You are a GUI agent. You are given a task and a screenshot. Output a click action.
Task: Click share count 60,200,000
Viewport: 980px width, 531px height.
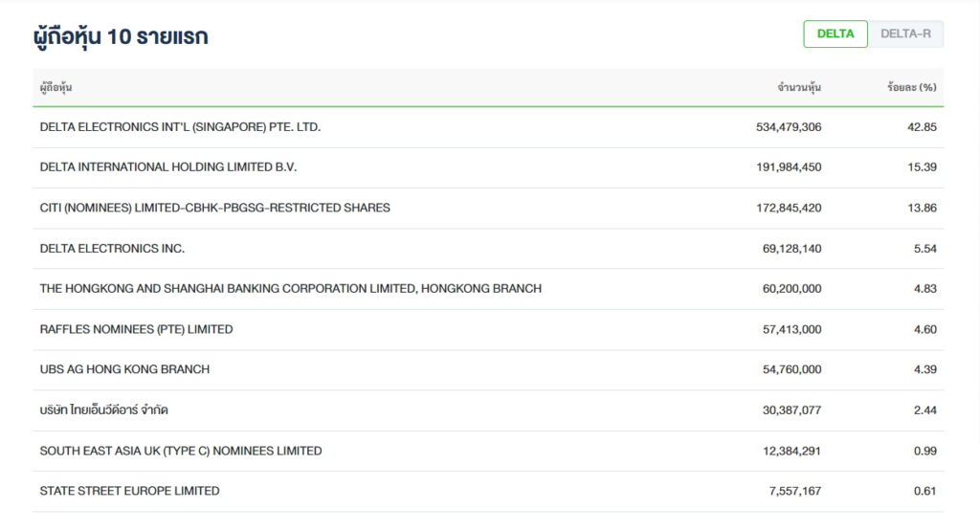[x=791, y=289]
